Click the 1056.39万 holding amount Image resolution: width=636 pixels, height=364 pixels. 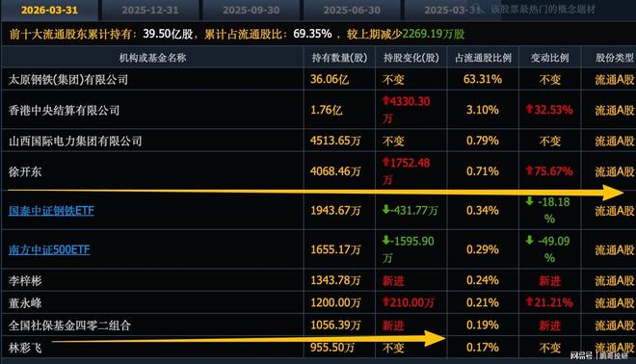pos(335,325)
